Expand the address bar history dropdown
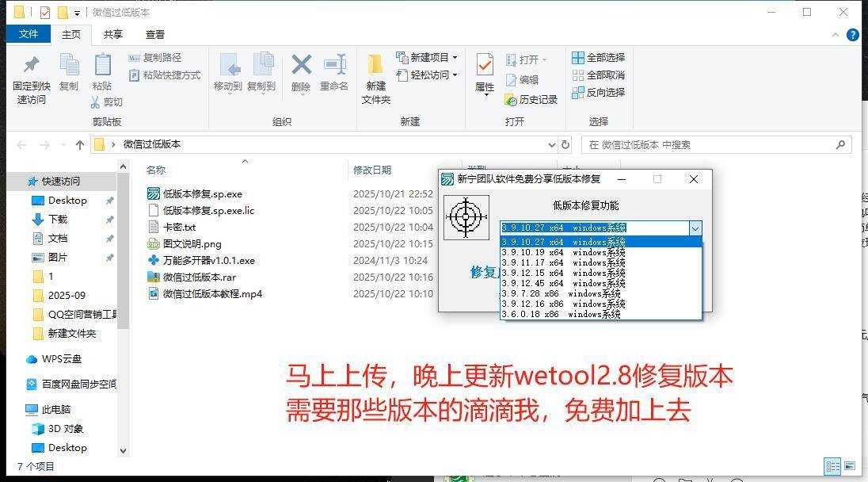The image size is (868, 482). click(x=552, y=144)
